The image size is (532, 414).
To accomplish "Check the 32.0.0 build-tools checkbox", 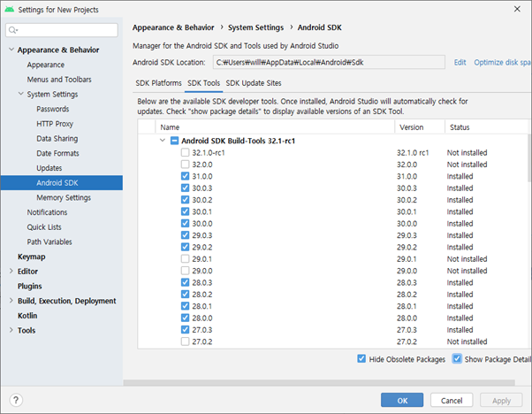I will (185, 165).
